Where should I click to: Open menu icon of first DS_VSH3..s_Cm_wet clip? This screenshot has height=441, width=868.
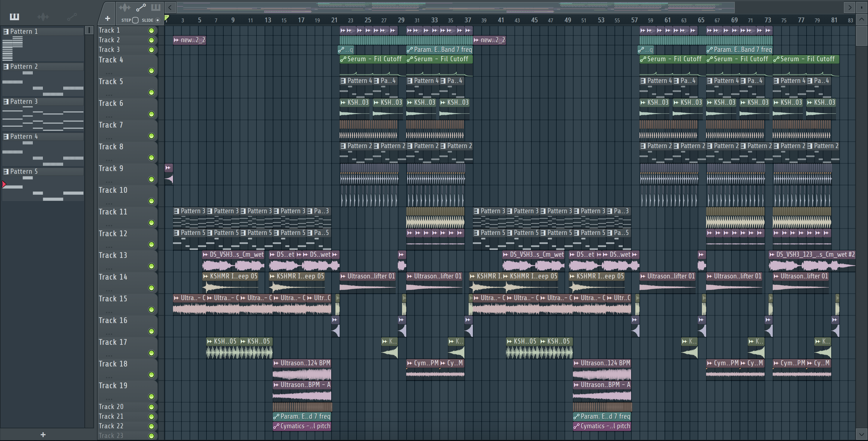[x=206, y=255]
